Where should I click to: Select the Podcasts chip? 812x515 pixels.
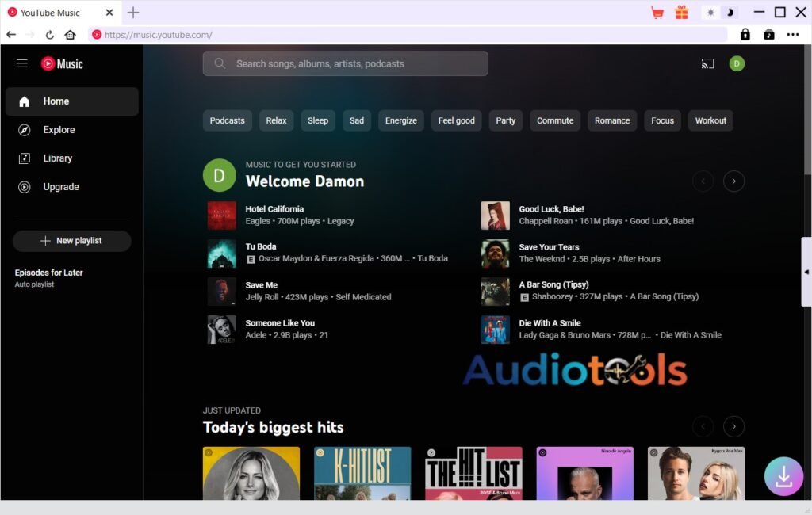[228, 120]
